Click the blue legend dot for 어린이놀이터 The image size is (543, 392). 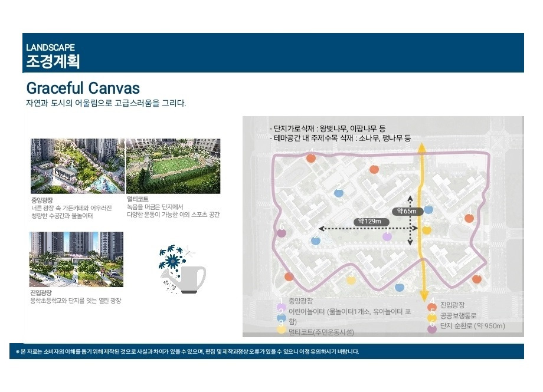coord(282,318)
